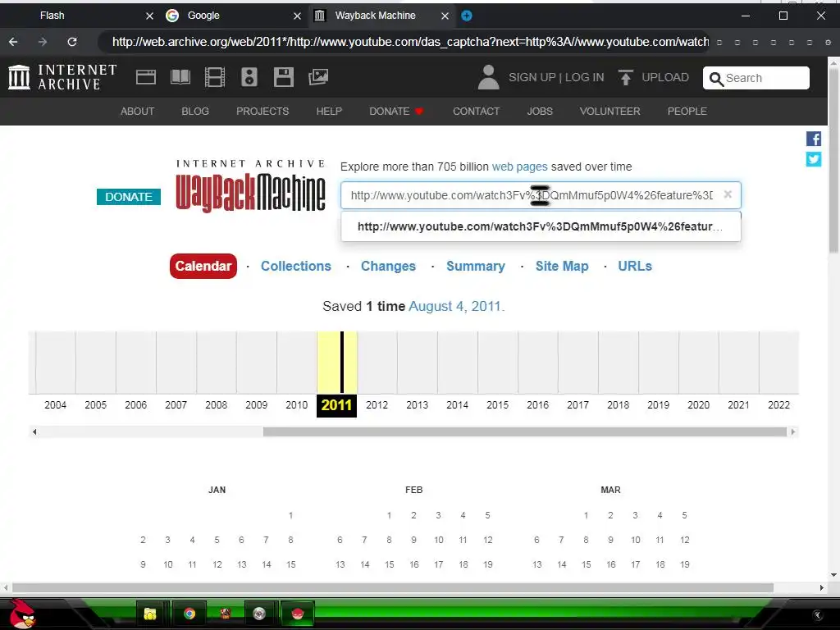
Task: Open the Software (floppy disk) icon
Action: click(283, 77)
